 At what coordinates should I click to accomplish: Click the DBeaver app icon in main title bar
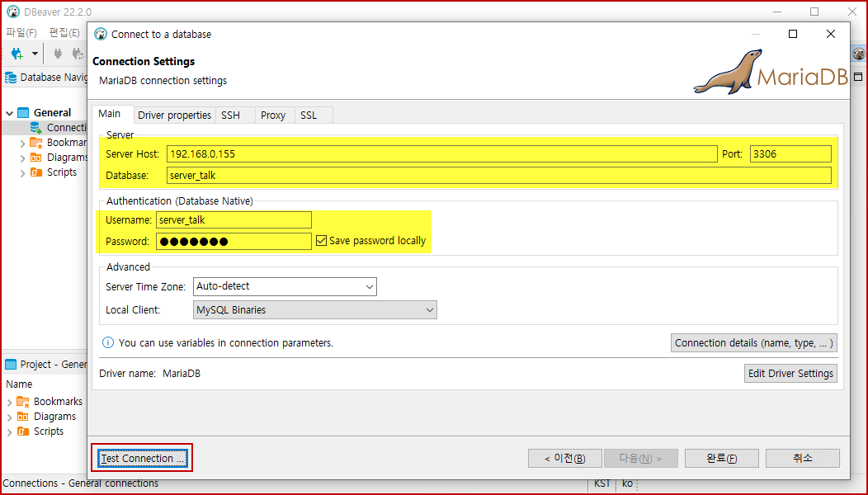12,12
